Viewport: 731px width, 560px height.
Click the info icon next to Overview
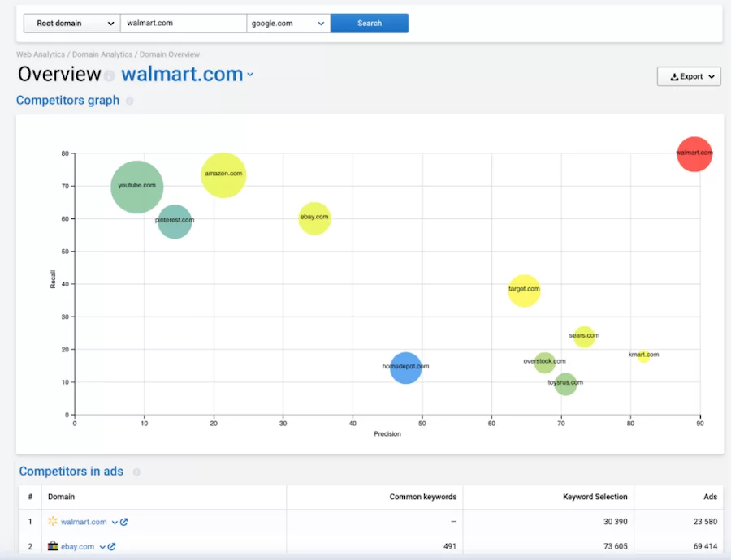point(109,76)
